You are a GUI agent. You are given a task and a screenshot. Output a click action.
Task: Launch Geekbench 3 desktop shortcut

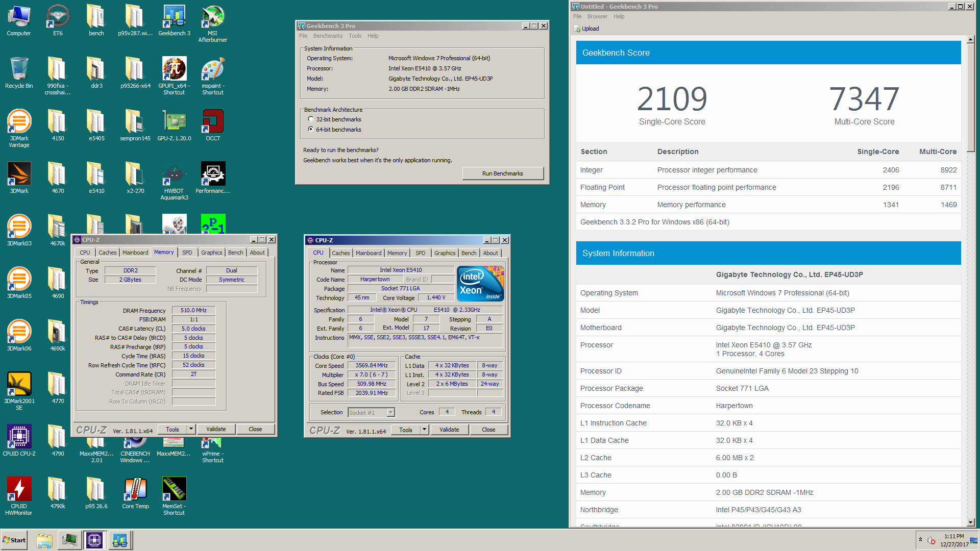click(174, 20)
